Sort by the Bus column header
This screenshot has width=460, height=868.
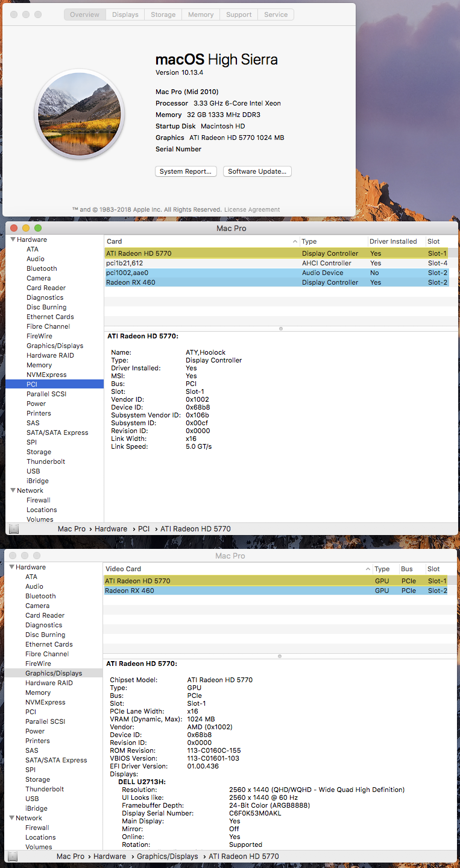(x=412, y=569)
